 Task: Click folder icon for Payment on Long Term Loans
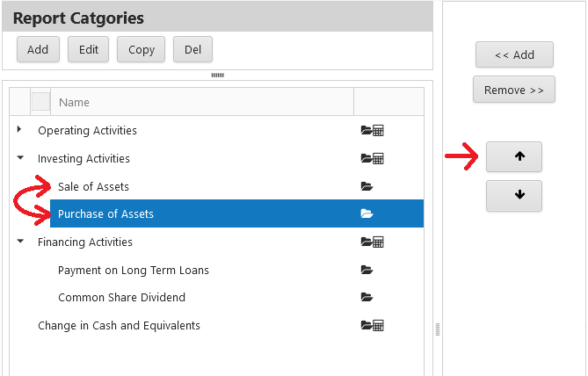coord(367,270)
